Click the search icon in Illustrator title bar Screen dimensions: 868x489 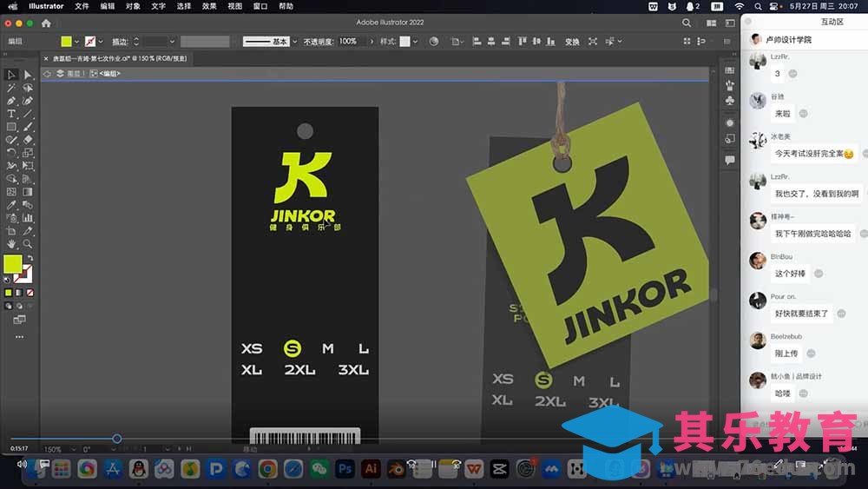click(x=687, y=23)
